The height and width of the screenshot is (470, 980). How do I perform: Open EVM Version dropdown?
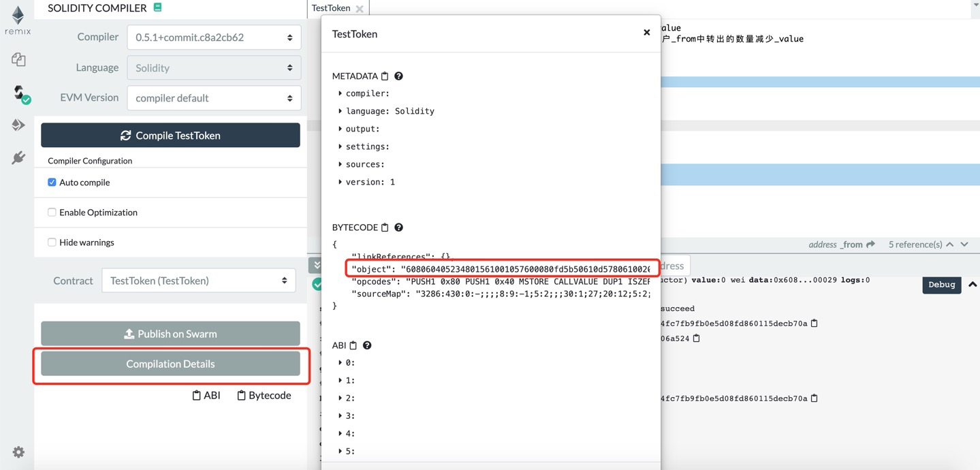214,97
